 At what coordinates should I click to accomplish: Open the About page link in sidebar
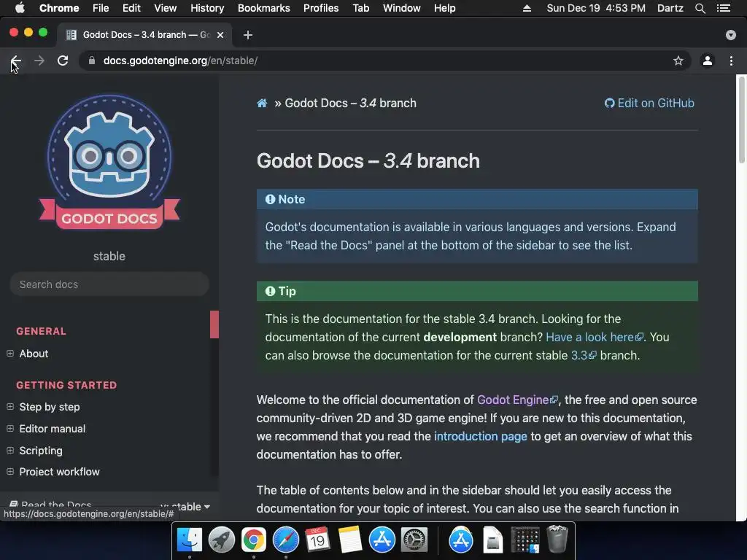pos(34,354)
